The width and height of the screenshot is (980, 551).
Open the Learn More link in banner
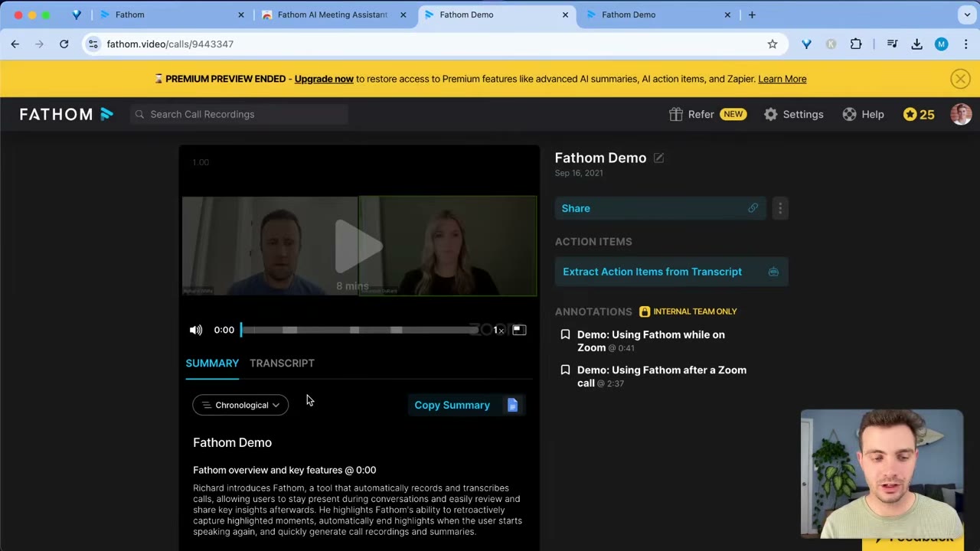782,79
